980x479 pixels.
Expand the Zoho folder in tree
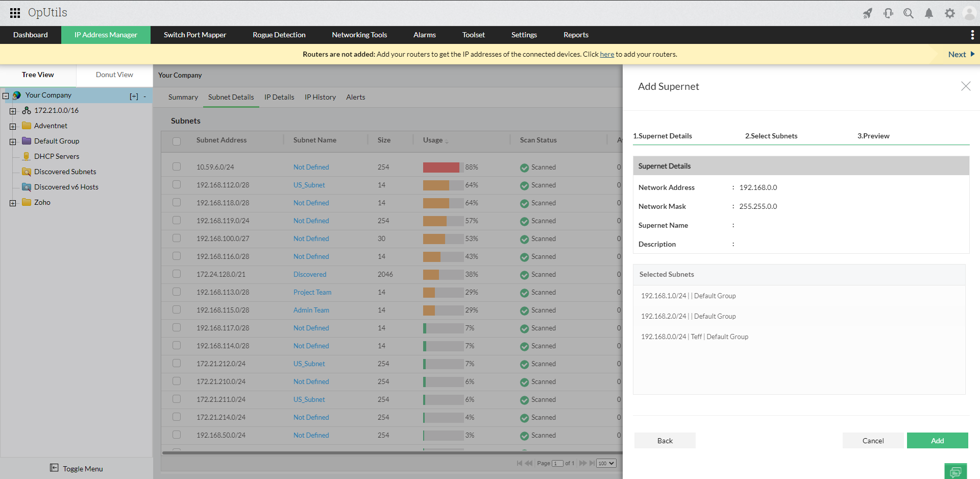pos(13,203)
